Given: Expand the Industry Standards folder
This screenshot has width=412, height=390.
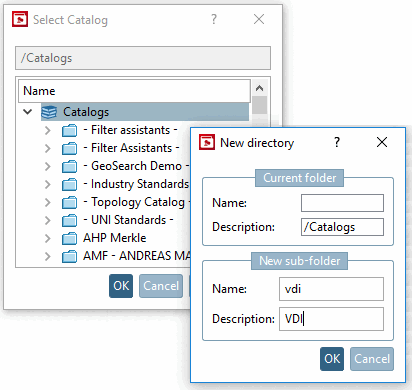Looking at the screenshot, I should 48,184.
